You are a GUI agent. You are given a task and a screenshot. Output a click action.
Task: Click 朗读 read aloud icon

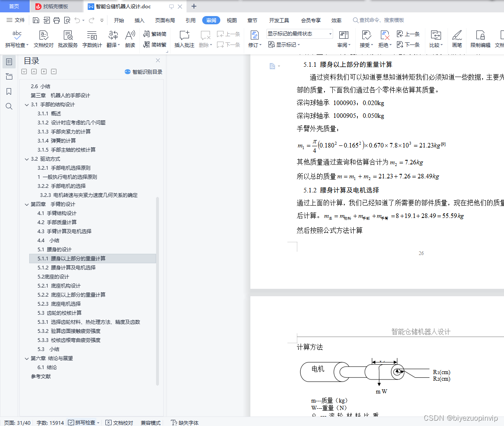[x=130, y=39]
